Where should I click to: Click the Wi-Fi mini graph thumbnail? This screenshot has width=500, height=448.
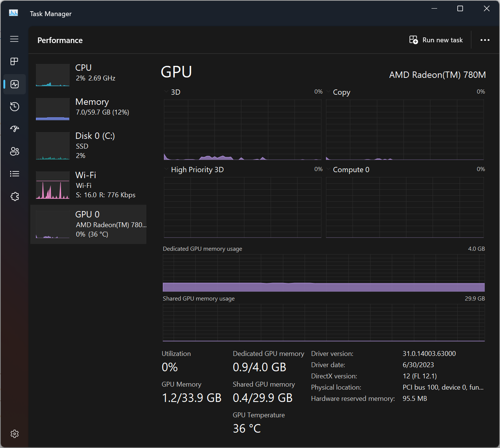tap(53, 185)
